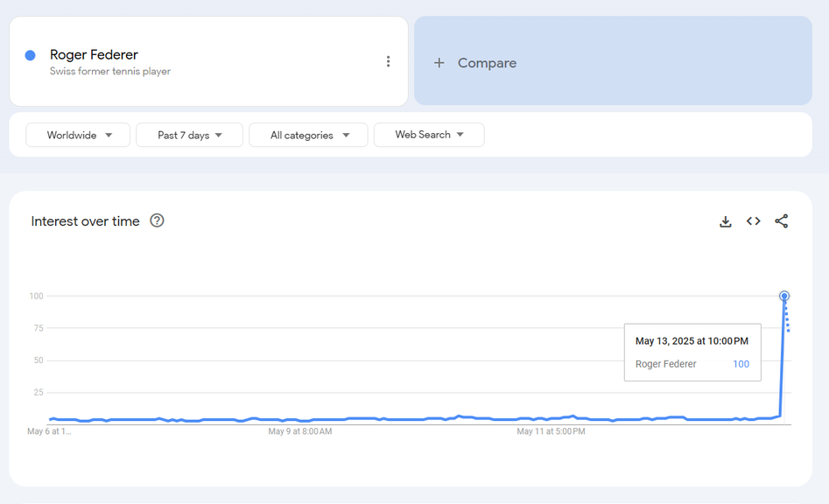Download the interest over time CSV
This screenshot has height=504, width=829.
[x=726, y=221]
